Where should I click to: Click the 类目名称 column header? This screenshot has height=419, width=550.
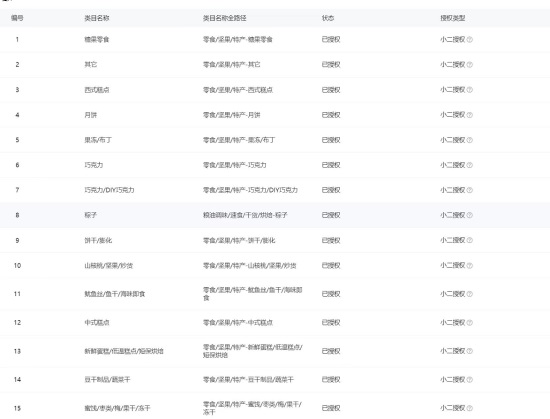click(x=97, y=18)
